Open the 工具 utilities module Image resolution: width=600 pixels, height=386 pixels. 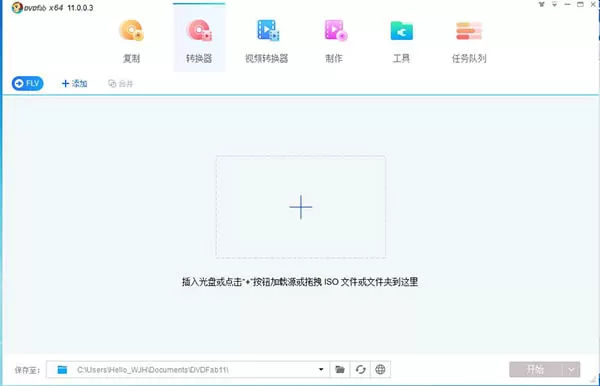click(401, 41)
